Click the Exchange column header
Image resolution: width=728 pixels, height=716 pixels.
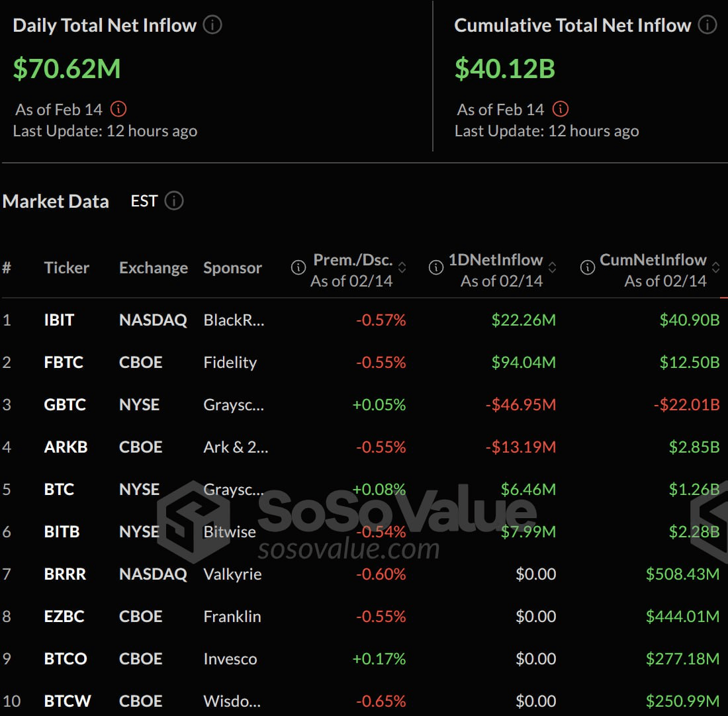click(x=154, y=268)
